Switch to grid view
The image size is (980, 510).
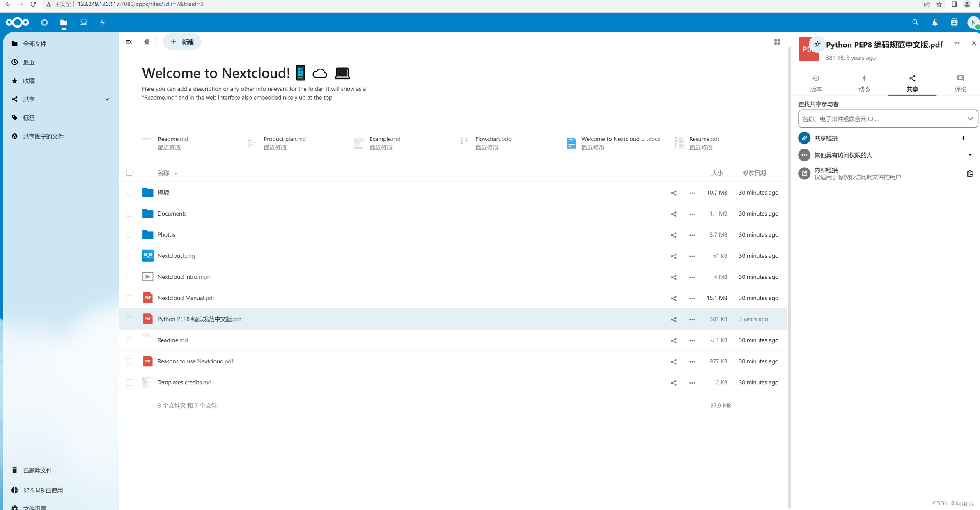click(x=777, y=42)
